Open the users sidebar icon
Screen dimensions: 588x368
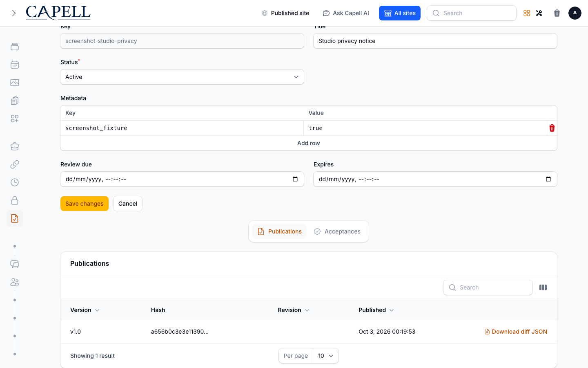(x=15, y=282)
